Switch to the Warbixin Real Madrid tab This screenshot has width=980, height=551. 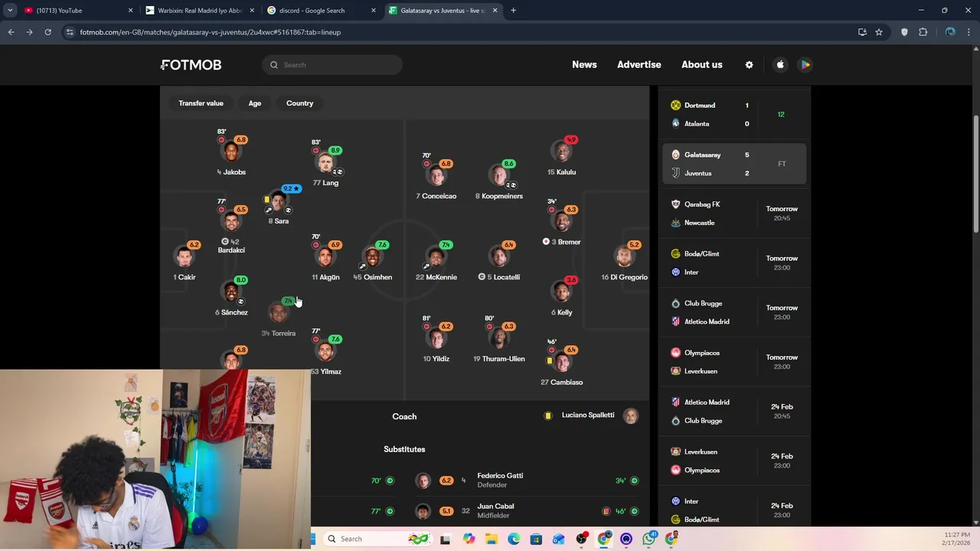(x=201, y=11)
